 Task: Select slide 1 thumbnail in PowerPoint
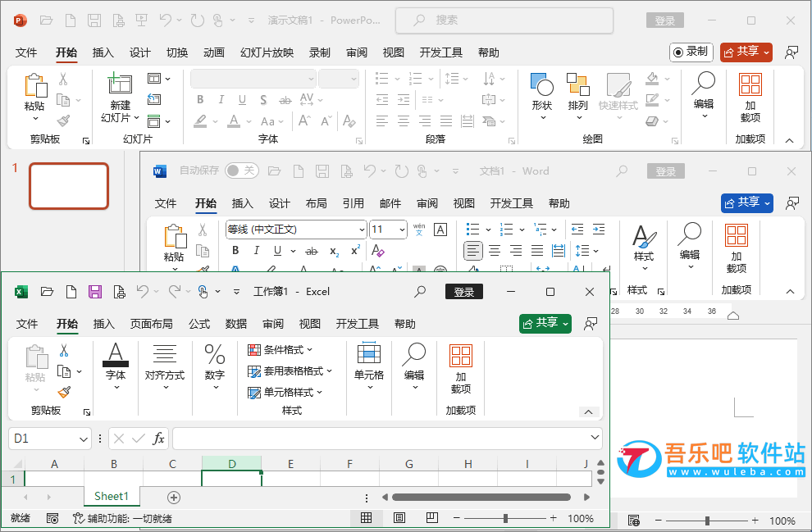pyautogui.click(x=69, y=186)
